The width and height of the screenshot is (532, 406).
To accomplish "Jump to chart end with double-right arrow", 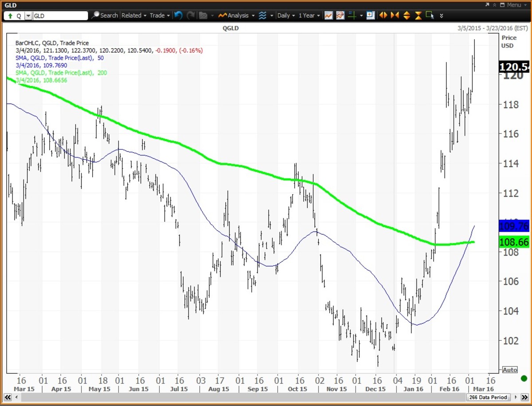I will (524, 397).
